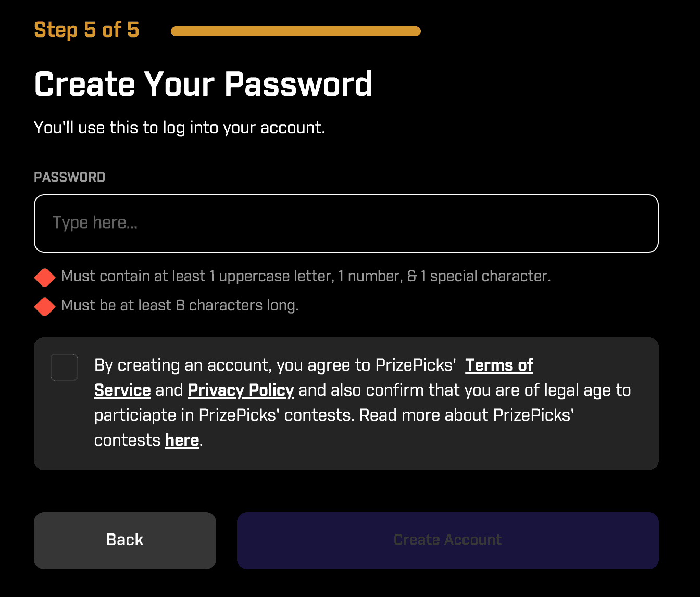
Task: Click the gold step progress bar
Action: pyautogui.click(x=296, y=31)
